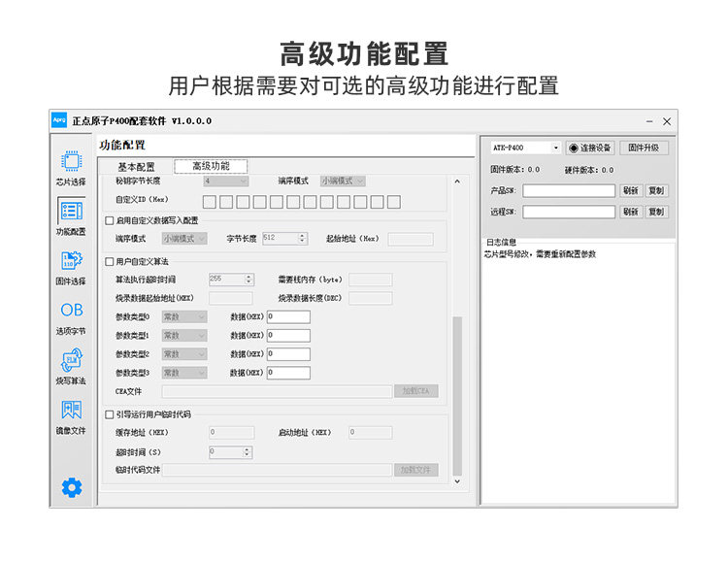Click 复制 next to 远程SN
728x561 pixels.
click(656, 212)
